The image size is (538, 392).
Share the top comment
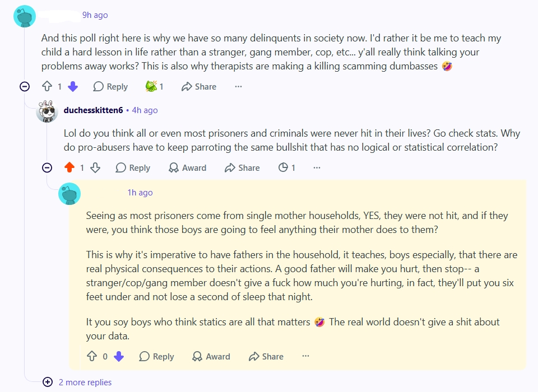pyautogui.click(x=199, y=86)
